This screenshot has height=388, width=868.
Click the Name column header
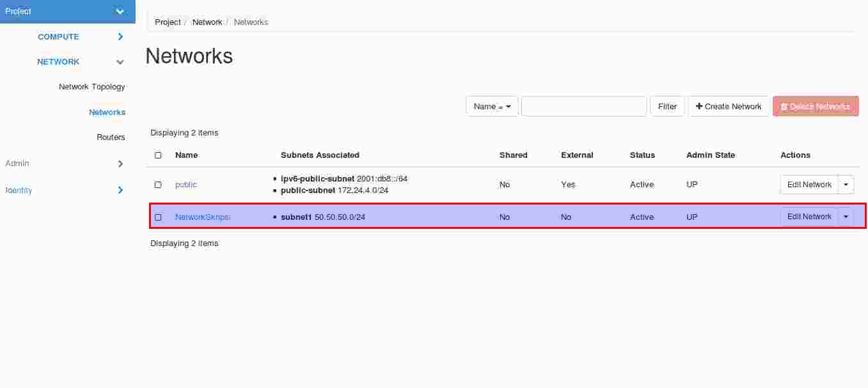[x=186, y=155]
